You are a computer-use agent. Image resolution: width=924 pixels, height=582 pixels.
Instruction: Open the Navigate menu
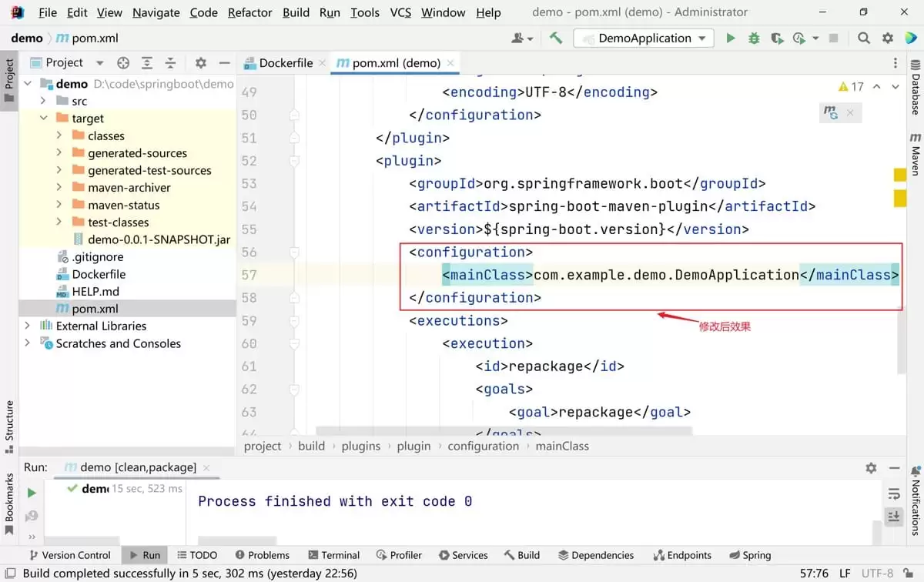click(156, 12)
